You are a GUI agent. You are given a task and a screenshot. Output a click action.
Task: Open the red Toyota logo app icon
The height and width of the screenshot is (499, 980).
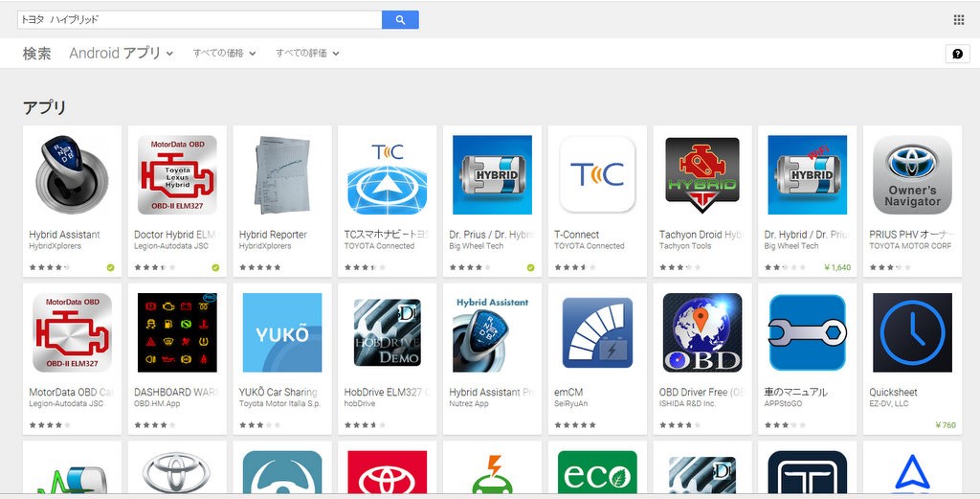coord(387,472)
